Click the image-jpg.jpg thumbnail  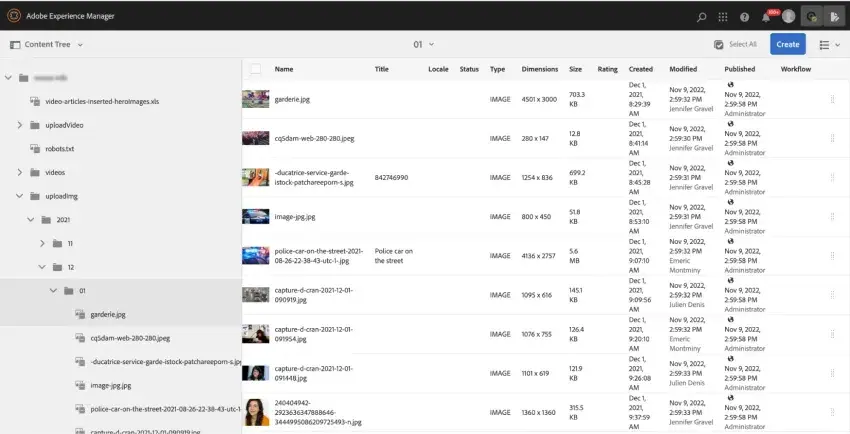[255, 217]
